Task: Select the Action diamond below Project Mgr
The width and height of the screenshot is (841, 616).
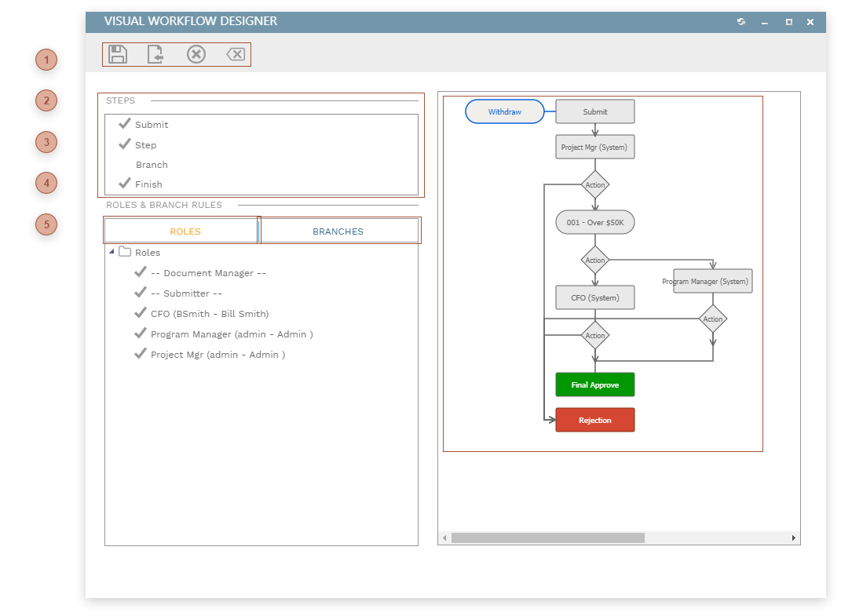Action: point(594,185)
